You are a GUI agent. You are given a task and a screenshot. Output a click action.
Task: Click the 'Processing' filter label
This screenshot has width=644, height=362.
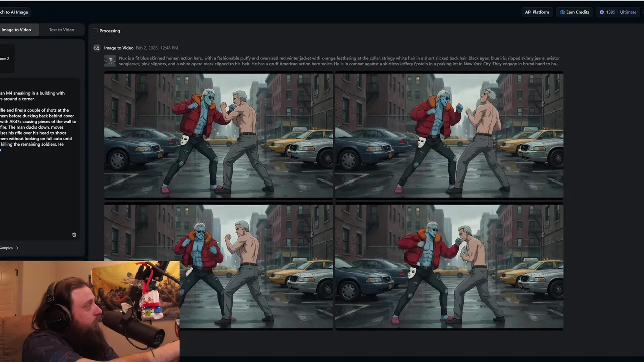110,31
